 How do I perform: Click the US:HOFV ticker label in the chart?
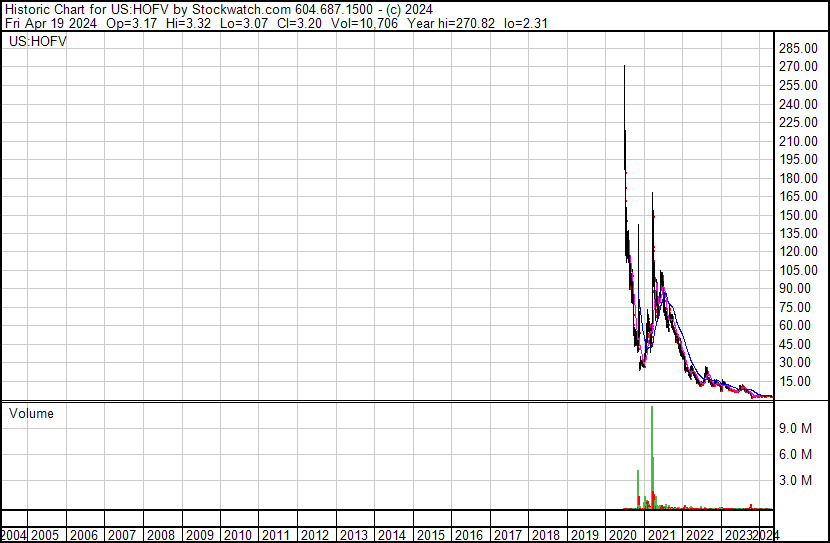[38, 43]
